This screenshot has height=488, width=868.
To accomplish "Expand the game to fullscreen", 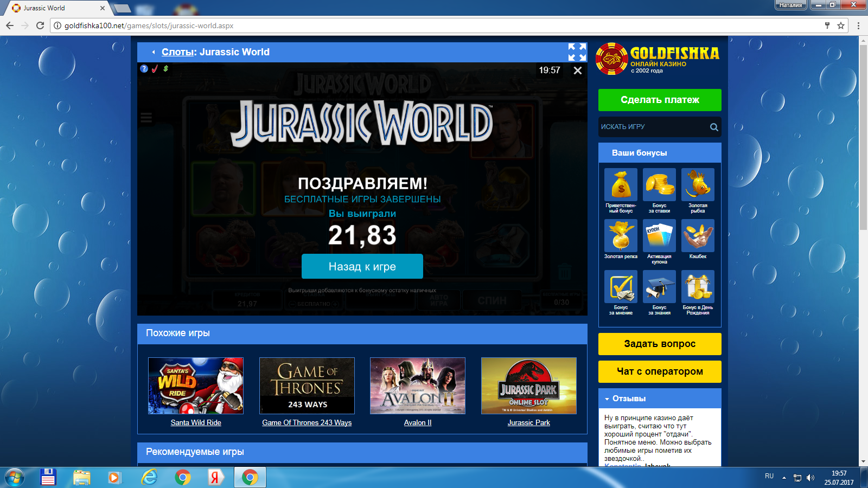I will click(x=577, y=52).
